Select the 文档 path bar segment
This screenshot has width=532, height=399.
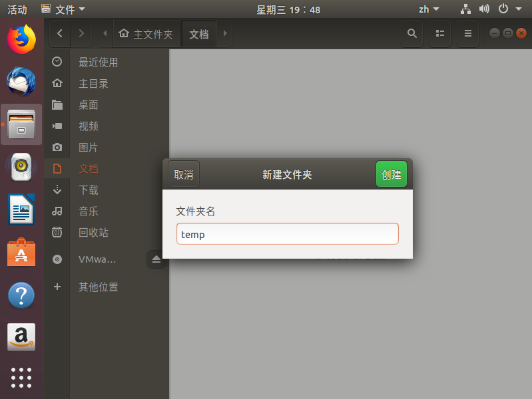coord(198,34)
